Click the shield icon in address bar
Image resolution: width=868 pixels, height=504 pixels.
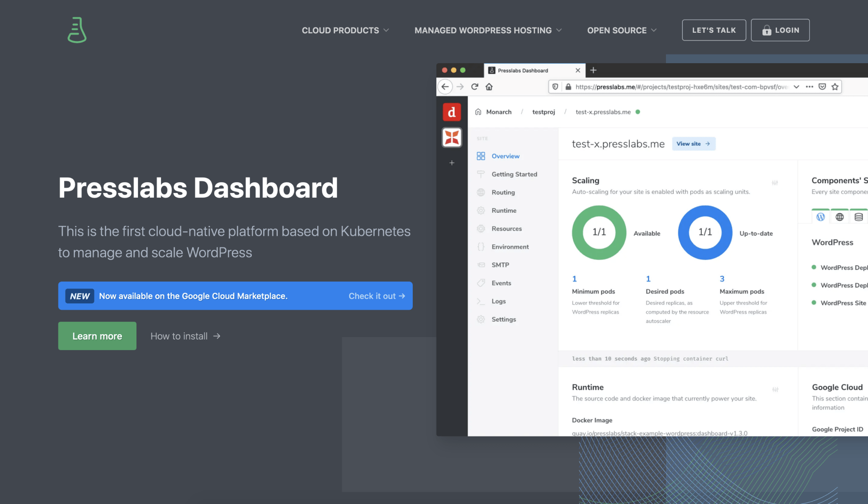tap(556, 87)
